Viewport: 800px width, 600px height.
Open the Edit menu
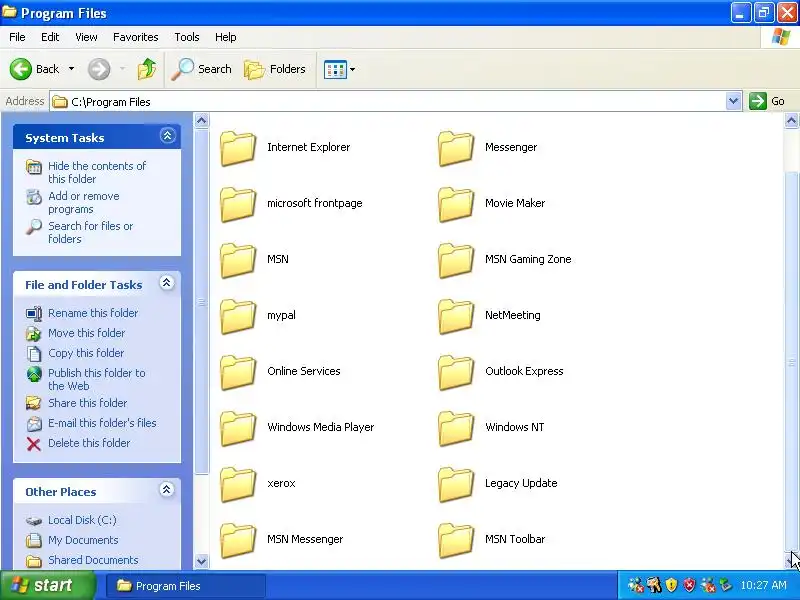point(50,37)
